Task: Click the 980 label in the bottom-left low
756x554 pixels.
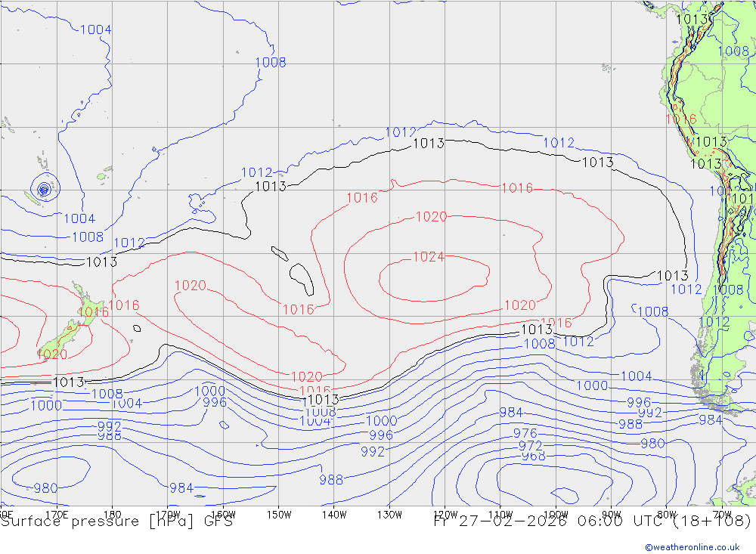Action: coord(46,488)
